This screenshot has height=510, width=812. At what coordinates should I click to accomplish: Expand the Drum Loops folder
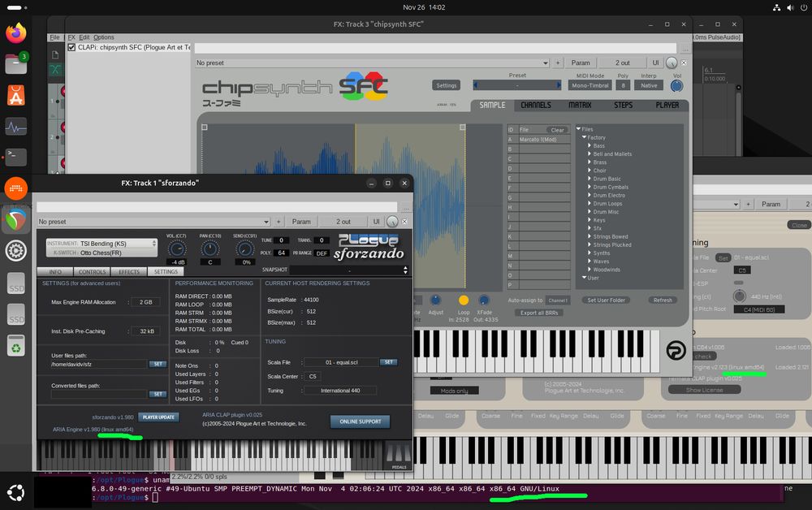pos(590,204)
